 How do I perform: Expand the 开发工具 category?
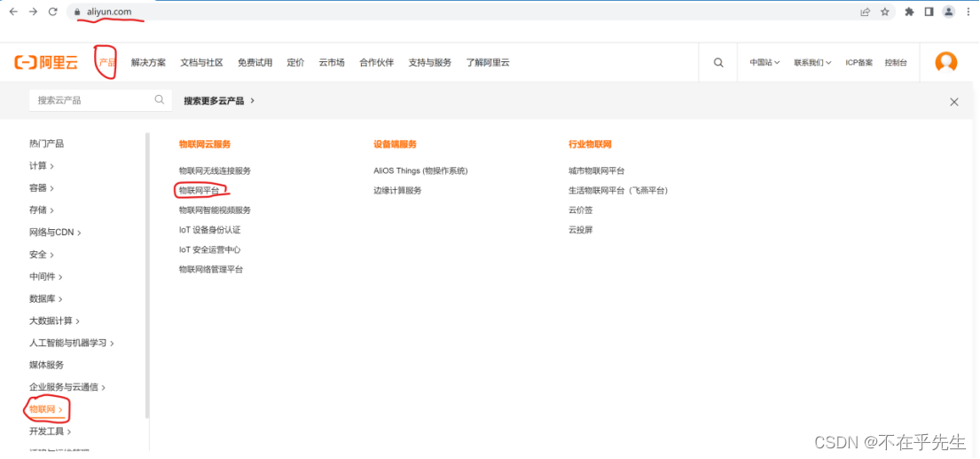click(x=50, y=431)
